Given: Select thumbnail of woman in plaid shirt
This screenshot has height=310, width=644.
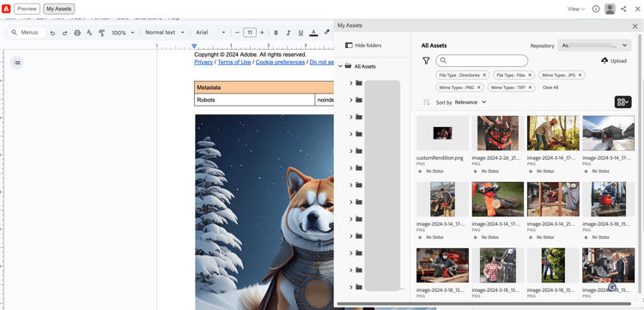Looking at the screenshot, I should tap(498, 265).
